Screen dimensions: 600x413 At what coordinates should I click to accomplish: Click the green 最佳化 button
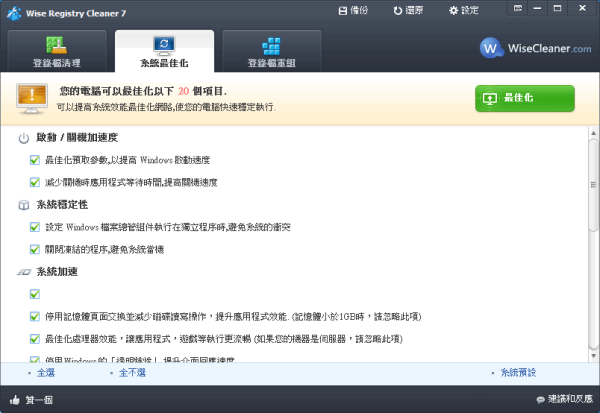click(x=525, y=98)
